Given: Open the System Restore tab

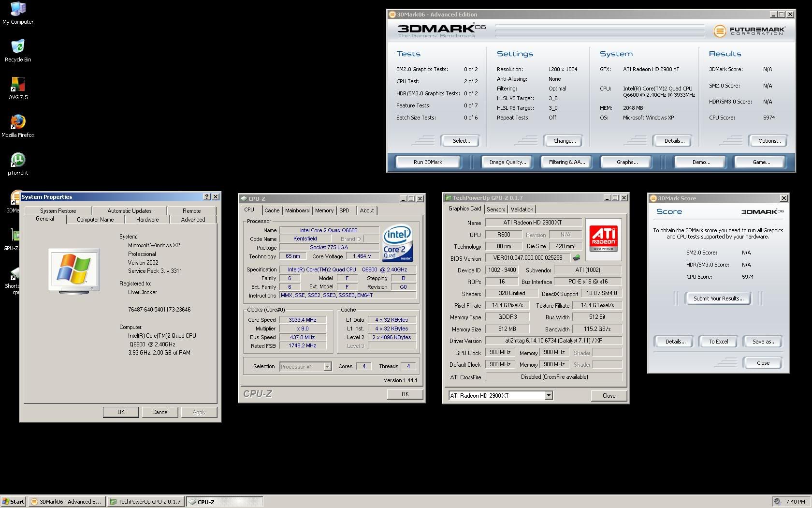Looking at the screenshot, I should pyautogui.click(x=58, y=211).
